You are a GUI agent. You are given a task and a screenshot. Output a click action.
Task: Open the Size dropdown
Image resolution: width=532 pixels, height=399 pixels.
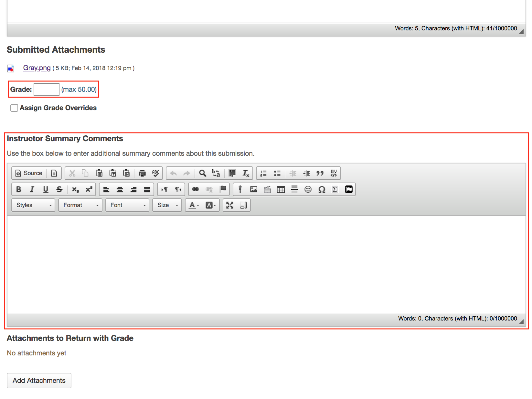tap(167, 205)
